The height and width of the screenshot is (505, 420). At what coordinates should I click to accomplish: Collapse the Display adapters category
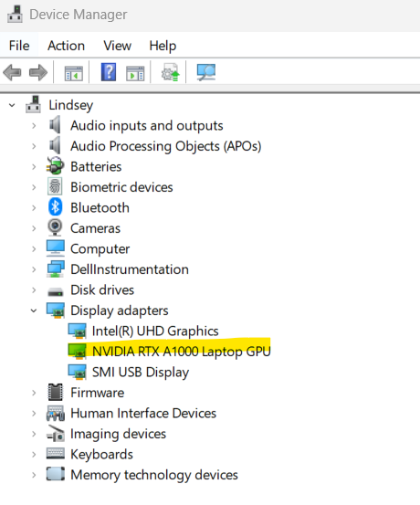[34, 310]
